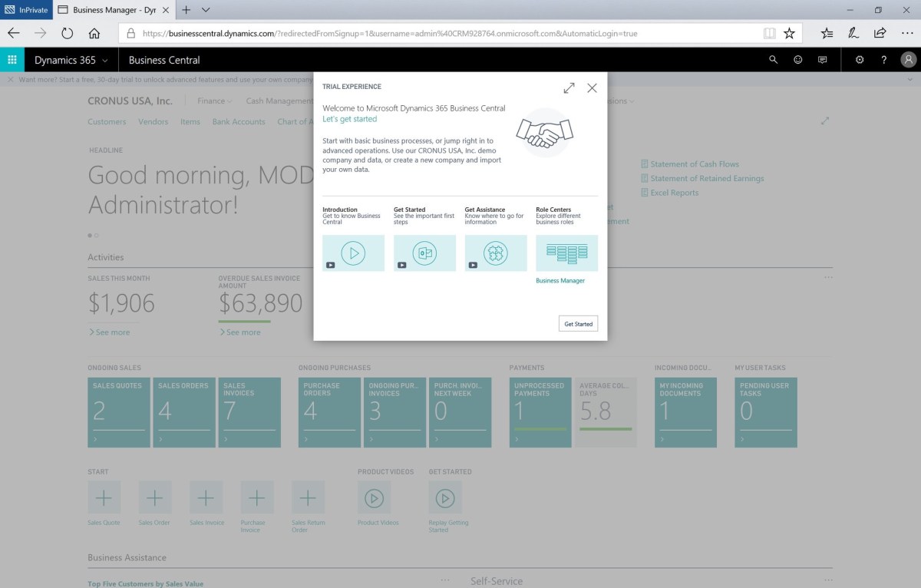Play the Introduction video in the Trial dialog
The height and width of the screenshot is (588, 921).
point(353,253)
